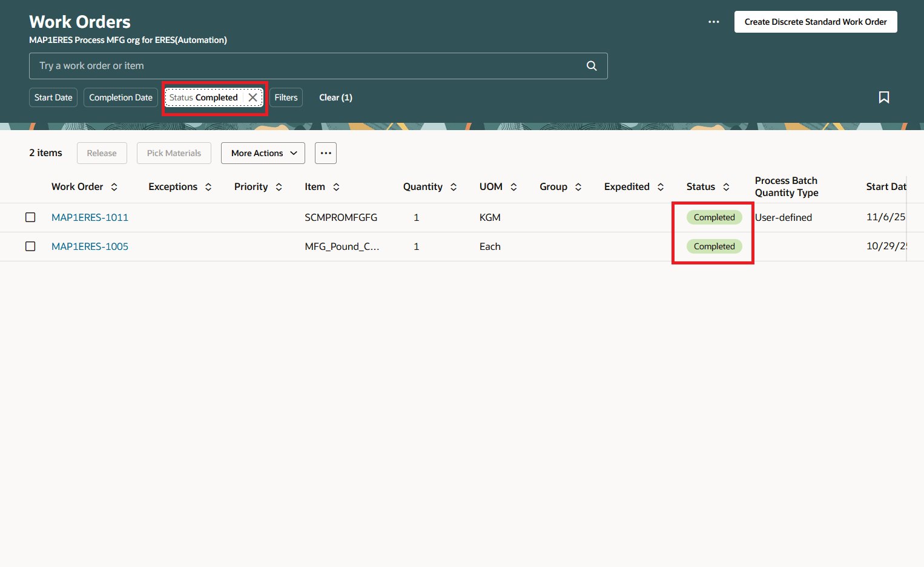Open the Status Completed filter chip
This screenshot has width=924, height=567.
[203, 97]
